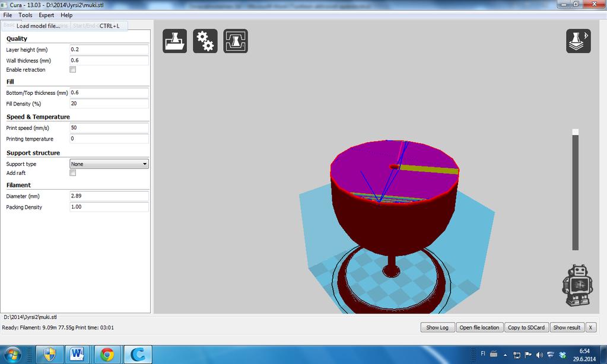Click the Load model toolbar icon
The image size is (607, 364).
point(174,41)
